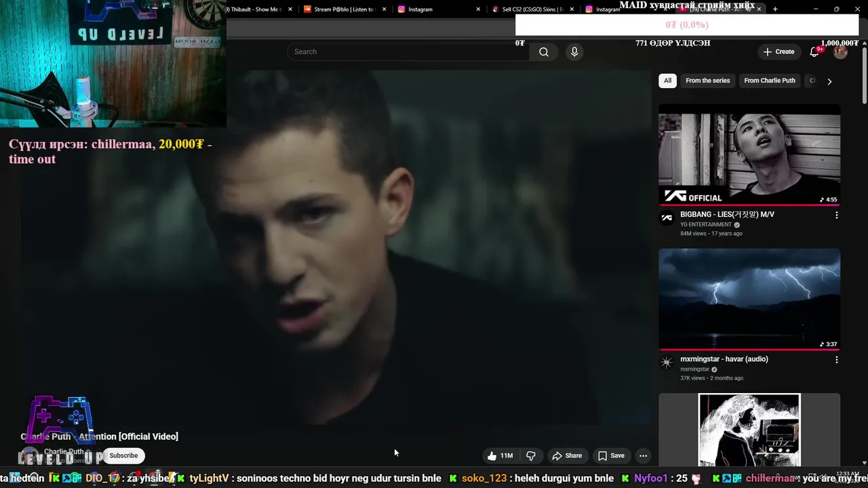The height and width of the screenshot is (488, 868).
Task: Start voice search with the microphone icon
Action: tap(574, 52)
